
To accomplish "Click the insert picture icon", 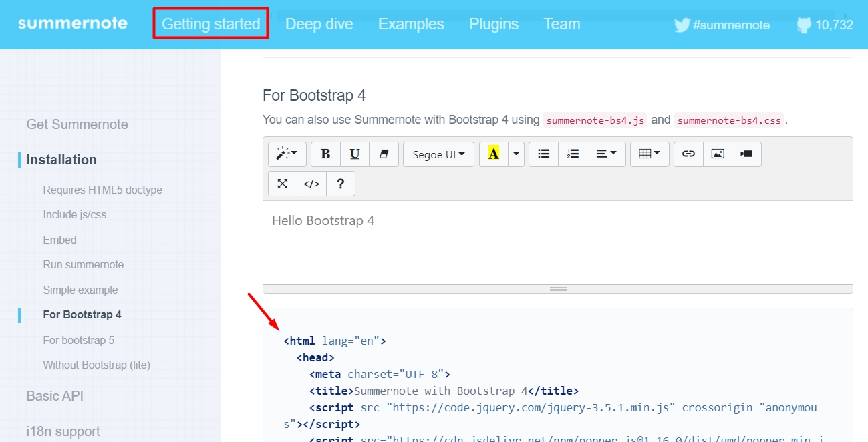I will point(718,154).
